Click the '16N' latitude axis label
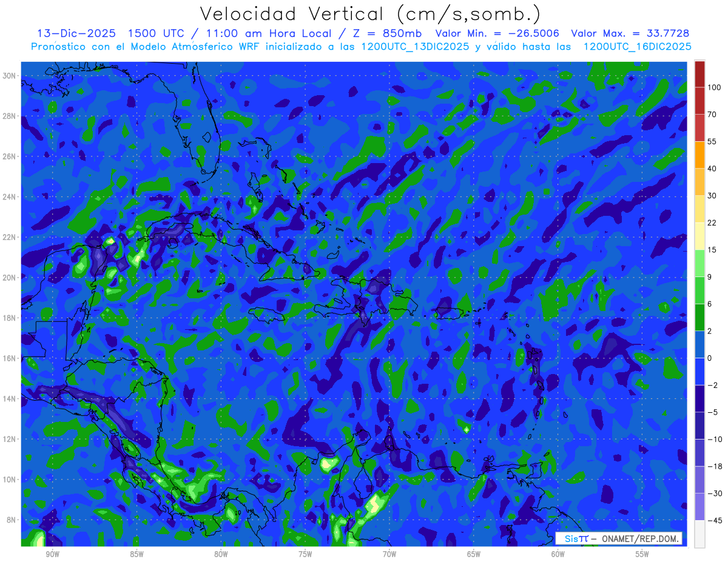Screen dimensions: 728x562 (10, 358)
